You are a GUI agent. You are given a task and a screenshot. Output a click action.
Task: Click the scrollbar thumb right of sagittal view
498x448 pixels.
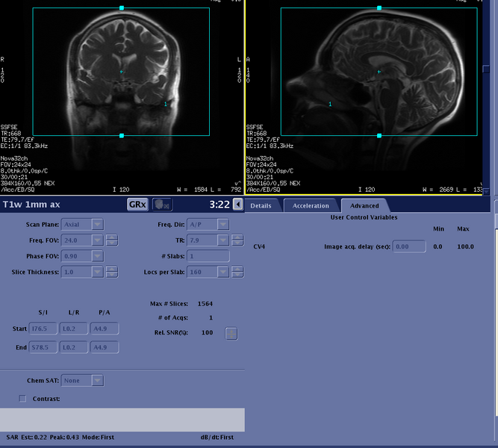click(486, 69)
